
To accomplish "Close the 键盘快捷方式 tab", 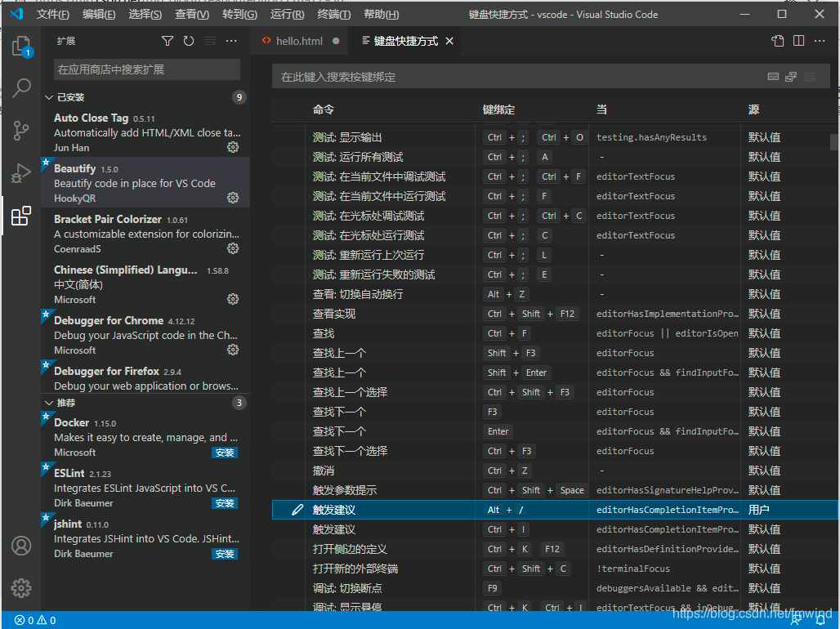I will click(x=449, y=41).
